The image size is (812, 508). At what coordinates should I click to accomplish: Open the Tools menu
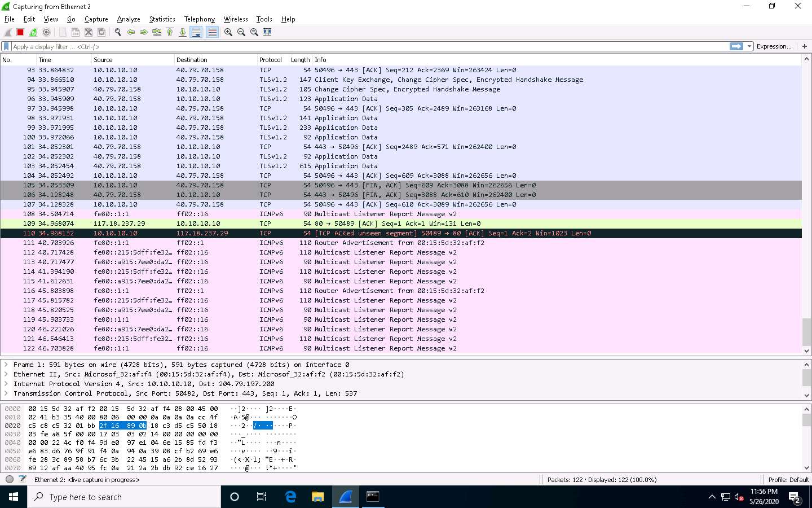[x=264, y=19]
